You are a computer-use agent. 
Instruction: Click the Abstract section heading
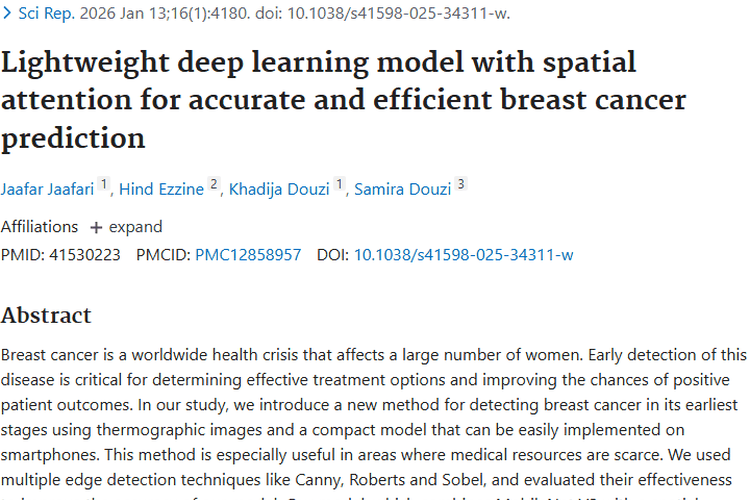46,316
